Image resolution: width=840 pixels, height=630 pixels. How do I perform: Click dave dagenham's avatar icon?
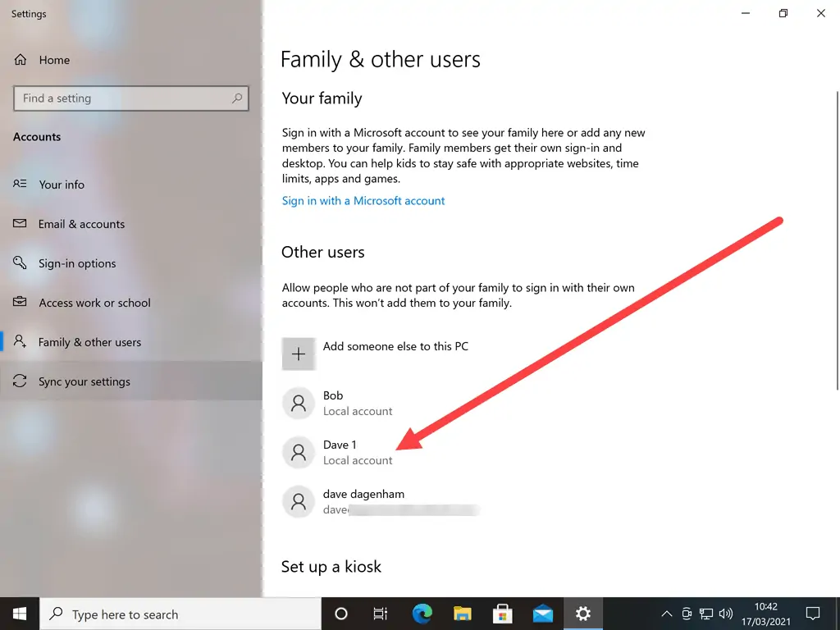[x=299, y=502]
